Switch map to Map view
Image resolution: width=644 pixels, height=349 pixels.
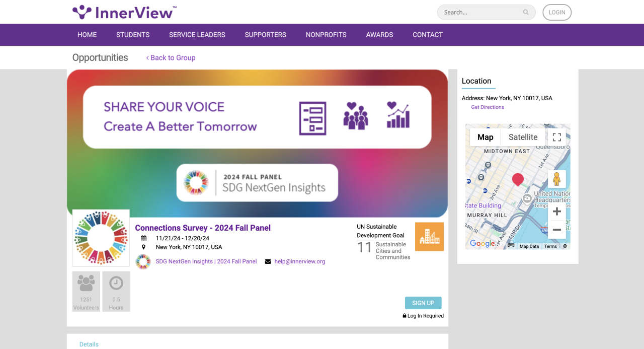click(486, 137)
